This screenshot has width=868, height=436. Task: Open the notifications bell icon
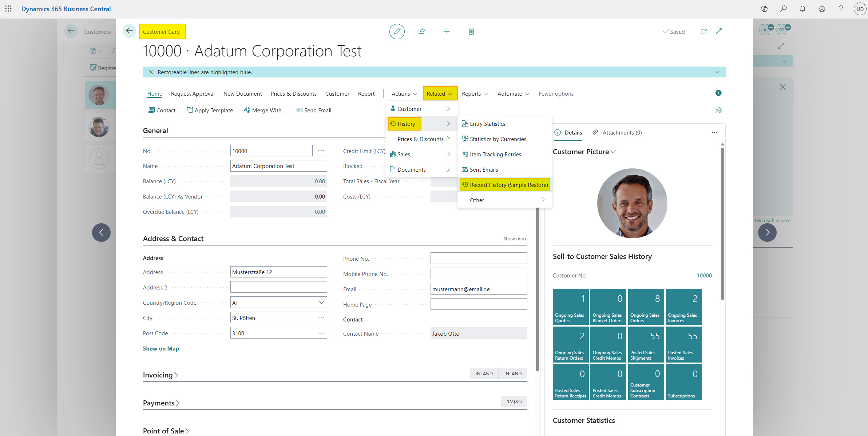tap(802, 9)
